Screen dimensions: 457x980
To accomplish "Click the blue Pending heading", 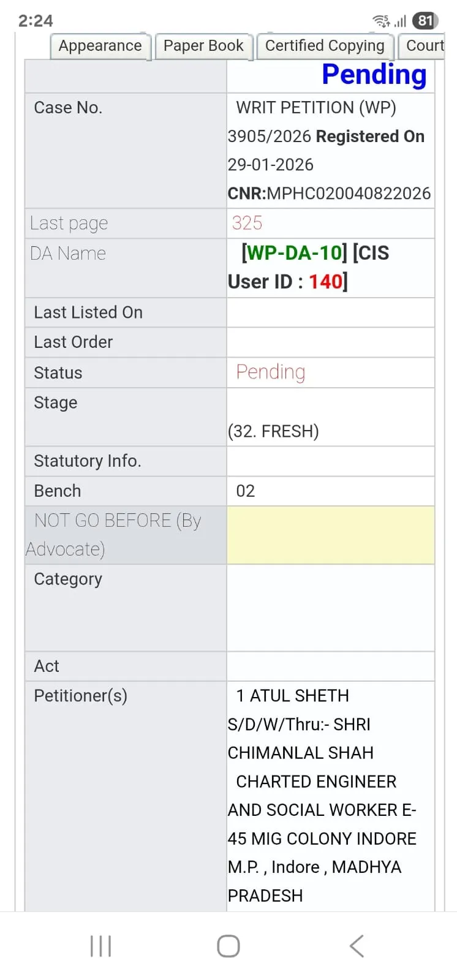I will pos(374,75).
